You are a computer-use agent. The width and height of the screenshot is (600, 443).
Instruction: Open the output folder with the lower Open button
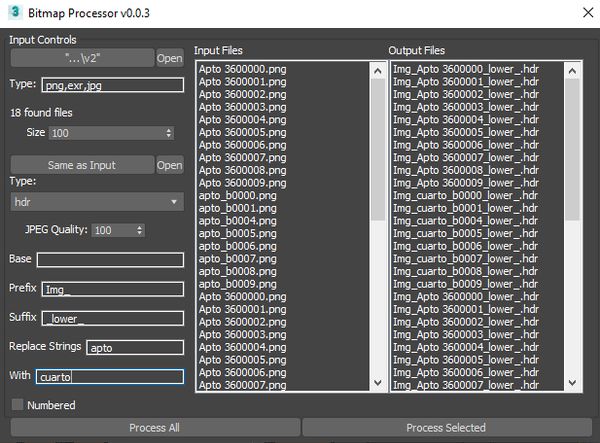tap(170, 165)
